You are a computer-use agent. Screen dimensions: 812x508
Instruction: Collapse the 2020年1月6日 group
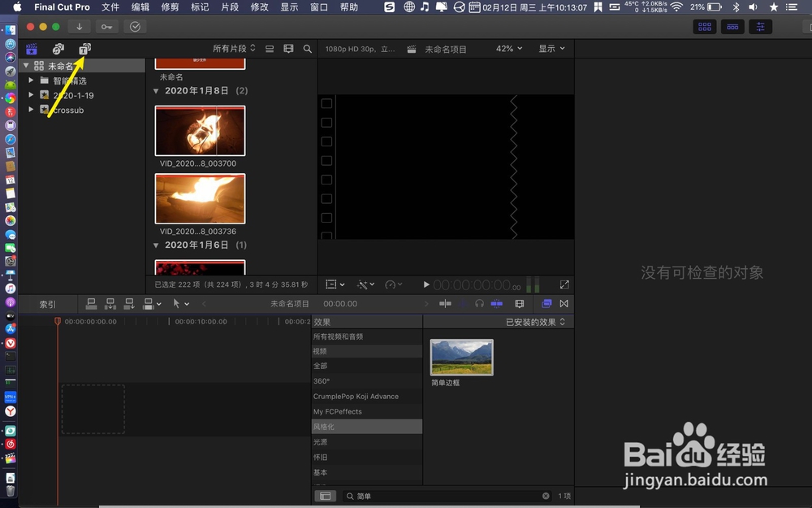point(156,245)
